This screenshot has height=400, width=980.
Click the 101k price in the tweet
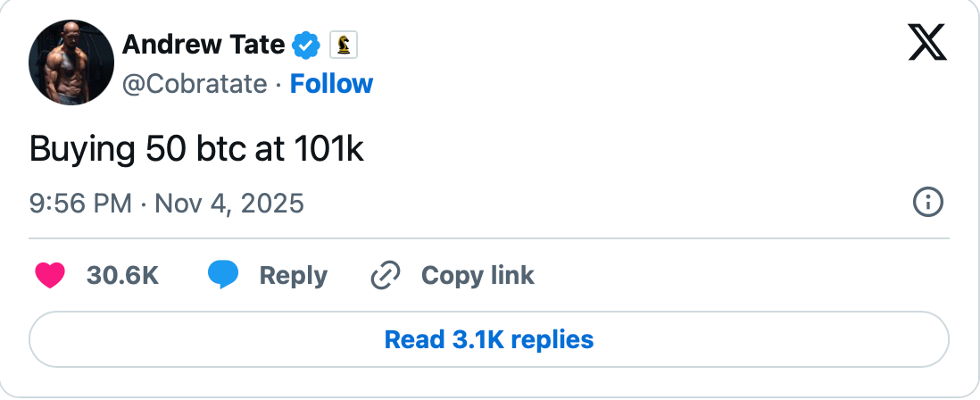pos(325,149)
